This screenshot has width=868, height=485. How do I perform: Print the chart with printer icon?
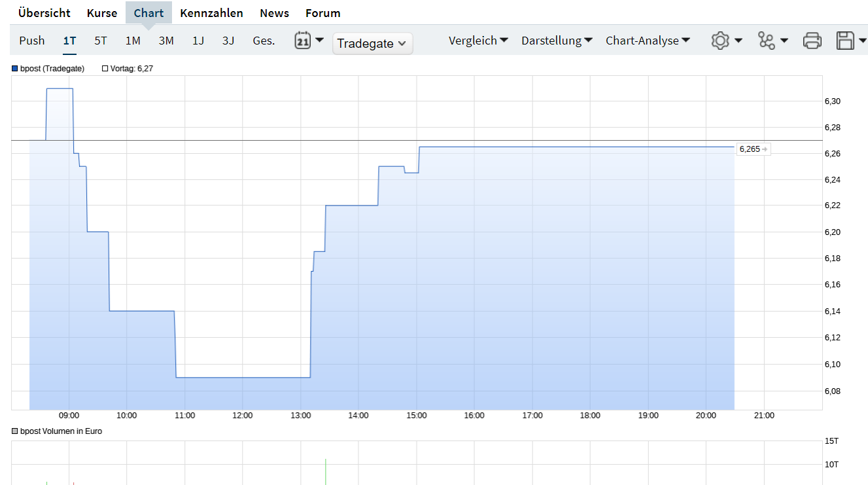point(812,41)
